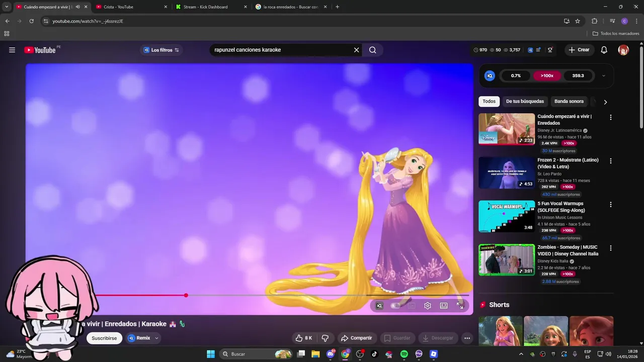Open a new browser tab
Screen dimensions: 644x362
[x=337, y=7]
